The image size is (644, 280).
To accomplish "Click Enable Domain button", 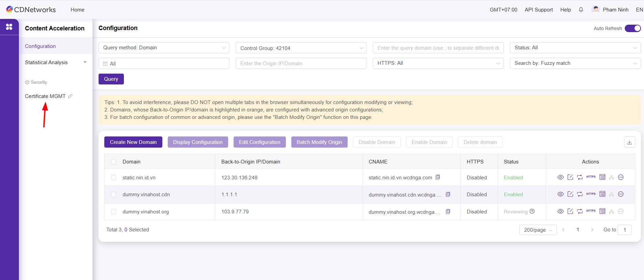I will coord(429,142).
